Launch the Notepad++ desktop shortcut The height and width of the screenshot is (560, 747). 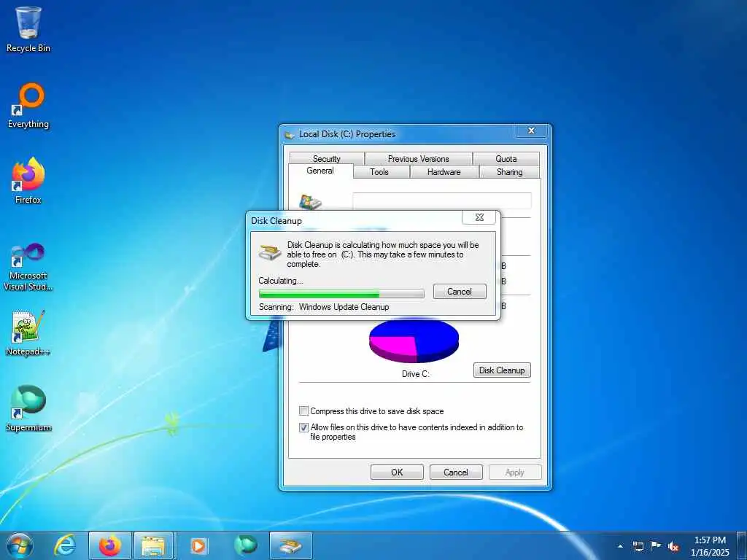pos(28,333)
